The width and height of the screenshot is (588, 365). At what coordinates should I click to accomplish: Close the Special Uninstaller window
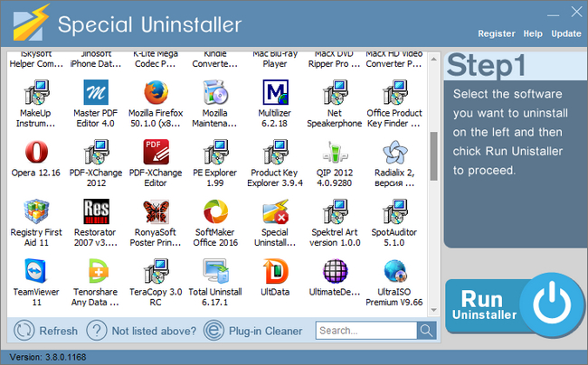tap(576, 12)
